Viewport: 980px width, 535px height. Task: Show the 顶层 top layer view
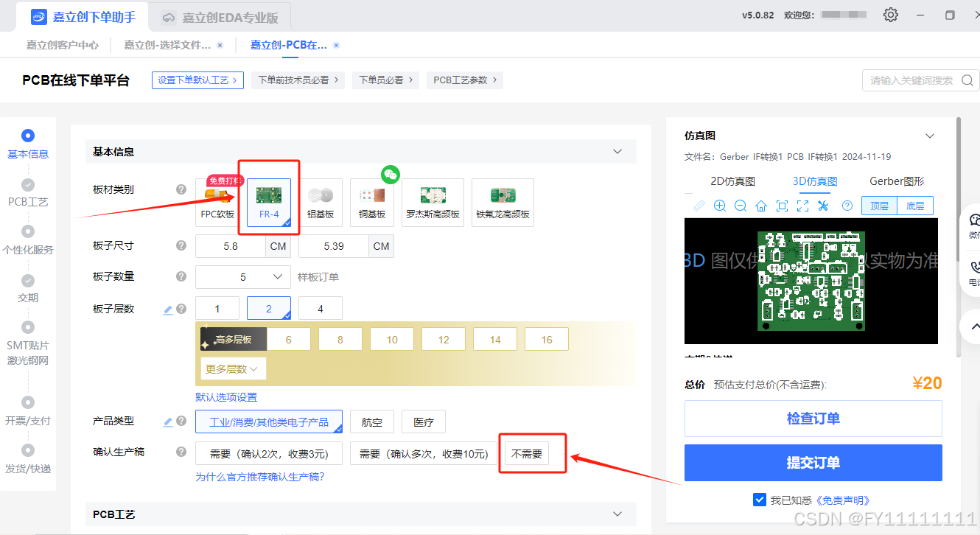tap(879, 206)
